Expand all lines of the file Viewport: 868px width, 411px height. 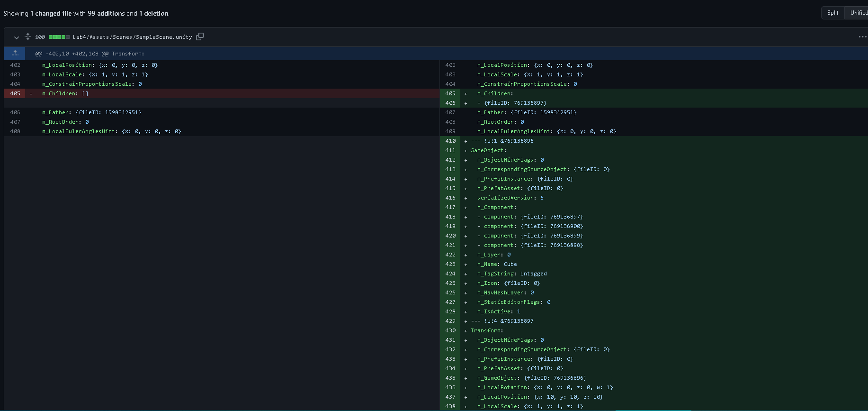tap(28, 37)
